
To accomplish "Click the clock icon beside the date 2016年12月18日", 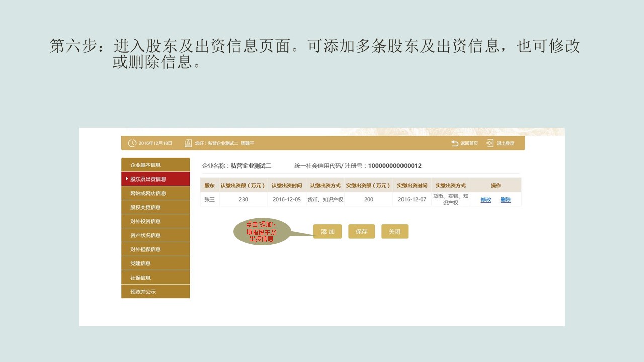I will (132, 143).
